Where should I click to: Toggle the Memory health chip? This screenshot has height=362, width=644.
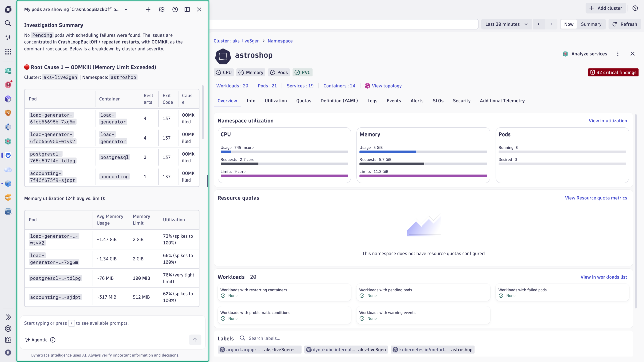coord(251,72)
